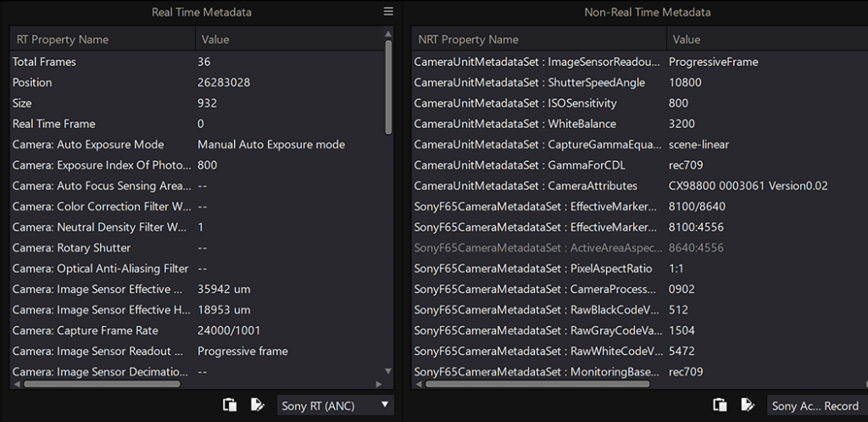Click the RawWhiteCode value 5472
Viewport: 868px width, 422px height.
682,351
